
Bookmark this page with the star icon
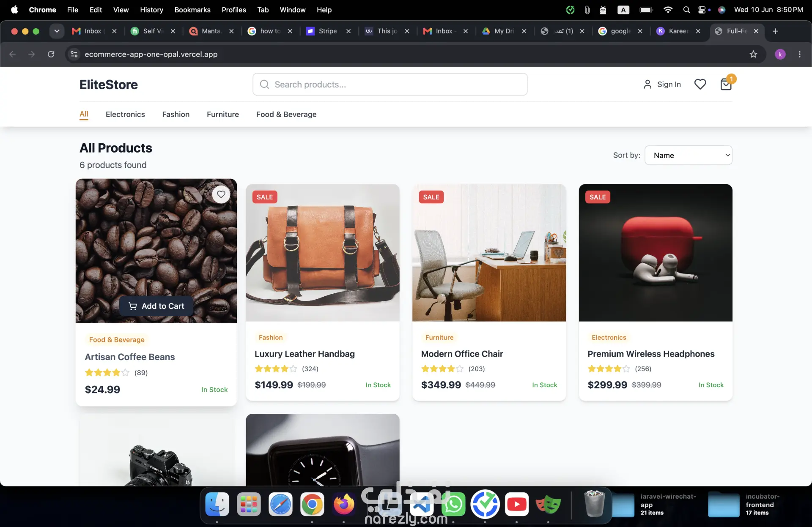point(753,54)
